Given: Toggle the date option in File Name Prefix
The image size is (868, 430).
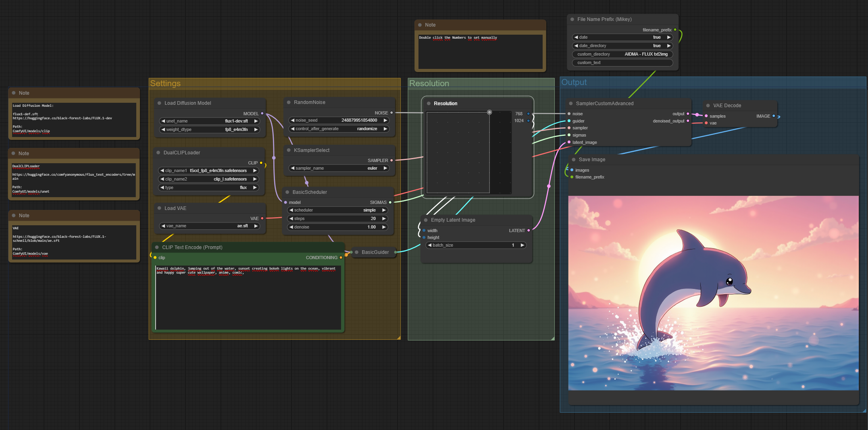Looking at the screenshot, I should pyautogui.click(x=622, y=37).
